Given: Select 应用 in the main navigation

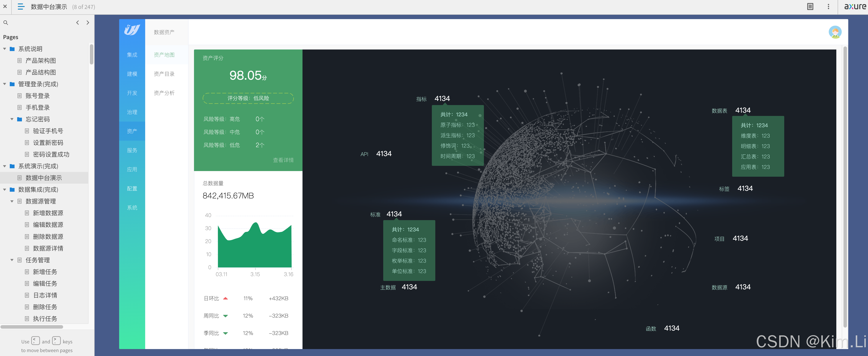Looking at the screenshot, I should coord(132,169).
